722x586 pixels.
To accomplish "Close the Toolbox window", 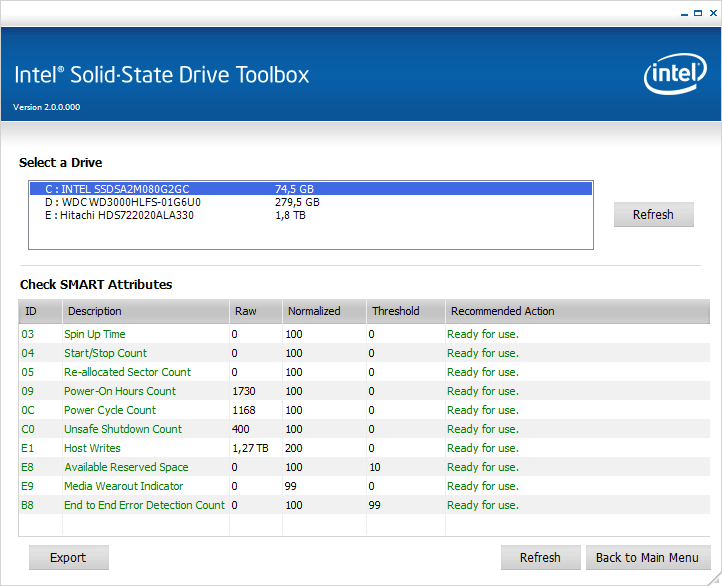I will (713, 13).
